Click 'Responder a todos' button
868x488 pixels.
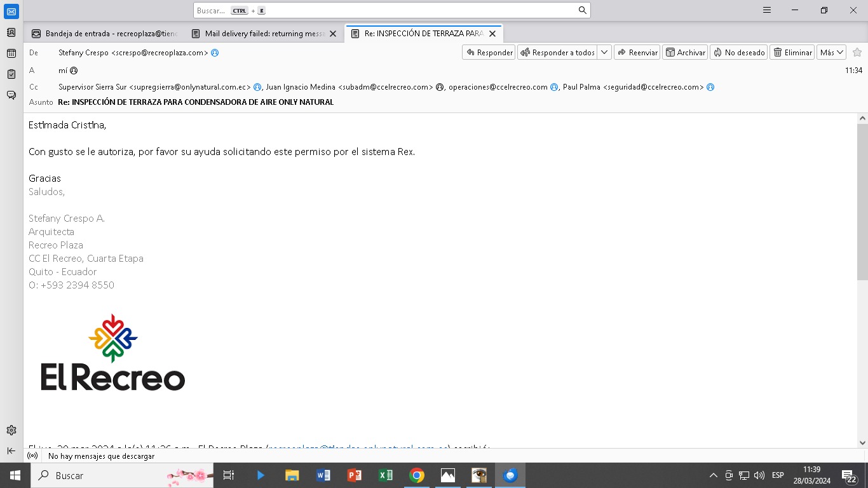[557, 53]
